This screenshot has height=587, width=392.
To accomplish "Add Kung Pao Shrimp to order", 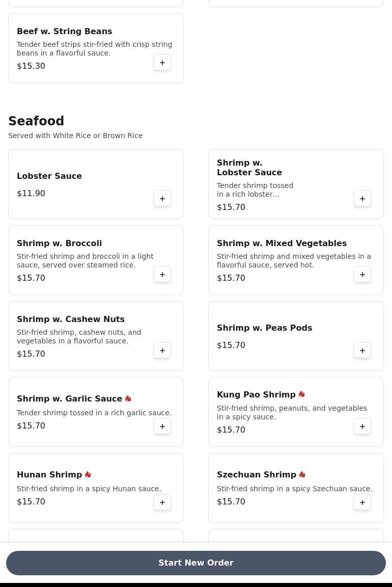I will (362, 426).
